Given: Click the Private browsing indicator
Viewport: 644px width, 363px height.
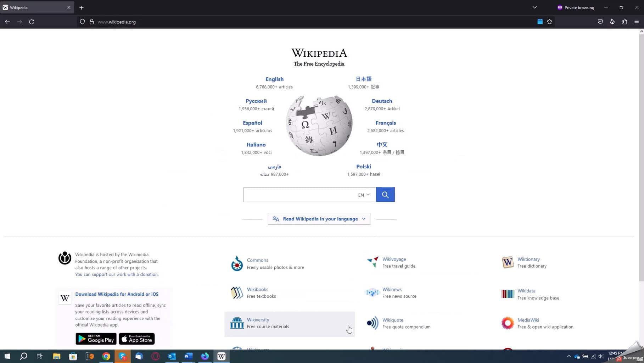Looking at the screenshot, I should click(576, 7).
